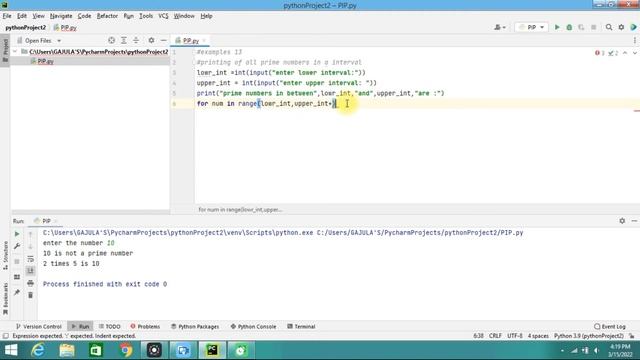Run with coverage from the top toolbar

point(581,27)
